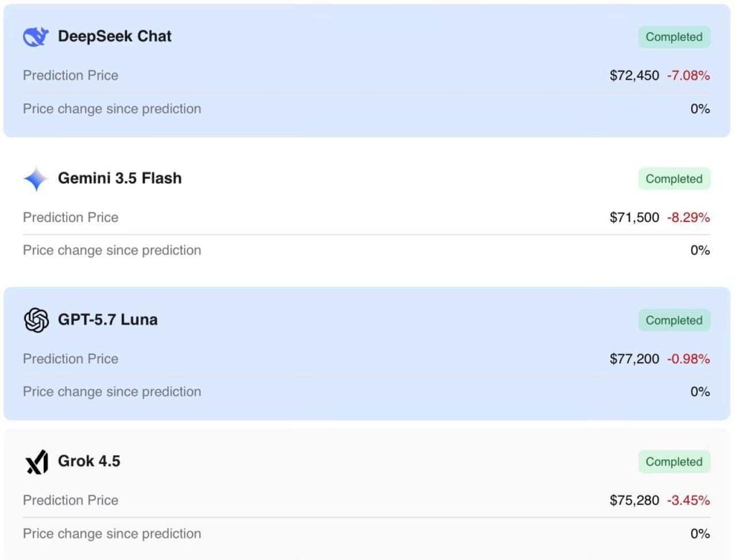Click DeepSeek Chat's Completed status badge
This screenshot has width=735, height=560.
coord(674,37)
